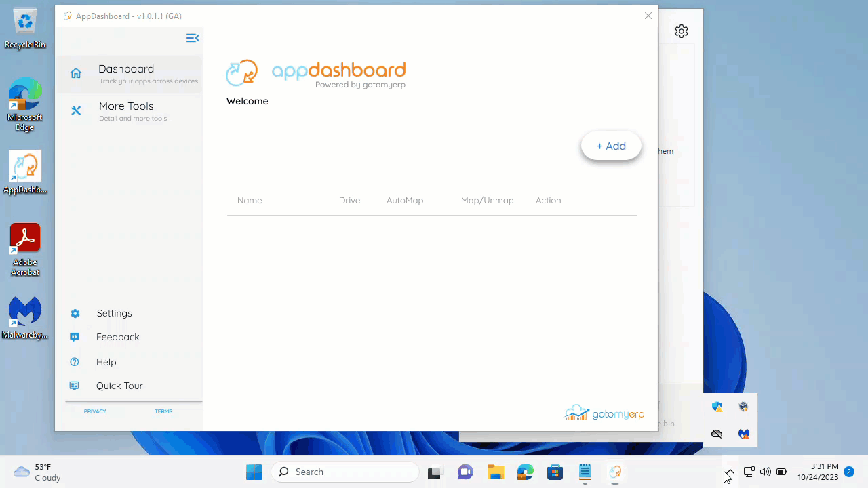Viewport: 868px width, 488px height.
Task: Open the notification badge showing 2
Action: tap(848, 472)
